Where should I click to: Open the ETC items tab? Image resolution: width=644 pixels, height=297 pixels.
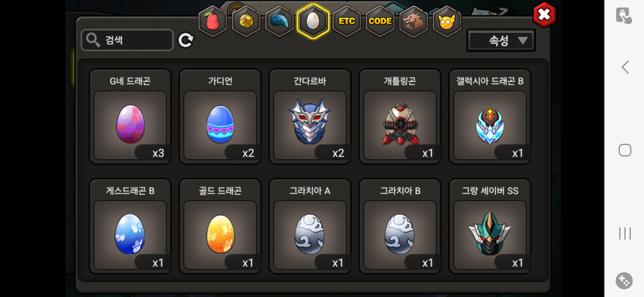click(346, 21)
